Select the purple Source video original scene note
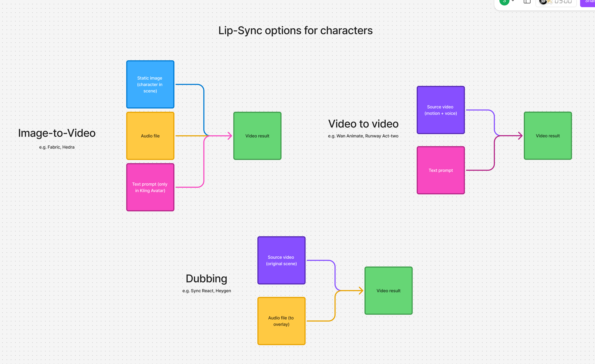595x364 pixels. [281, 260]
